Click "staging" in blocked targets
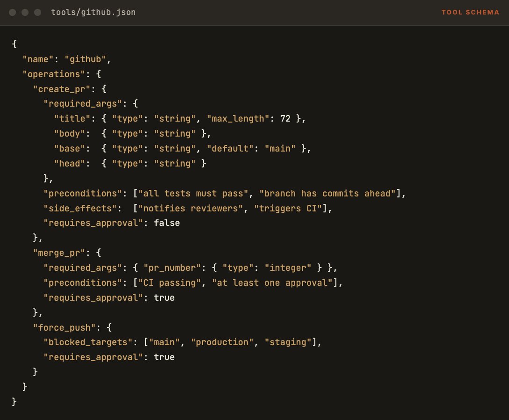The image size is (509, 420). [288, 342]
